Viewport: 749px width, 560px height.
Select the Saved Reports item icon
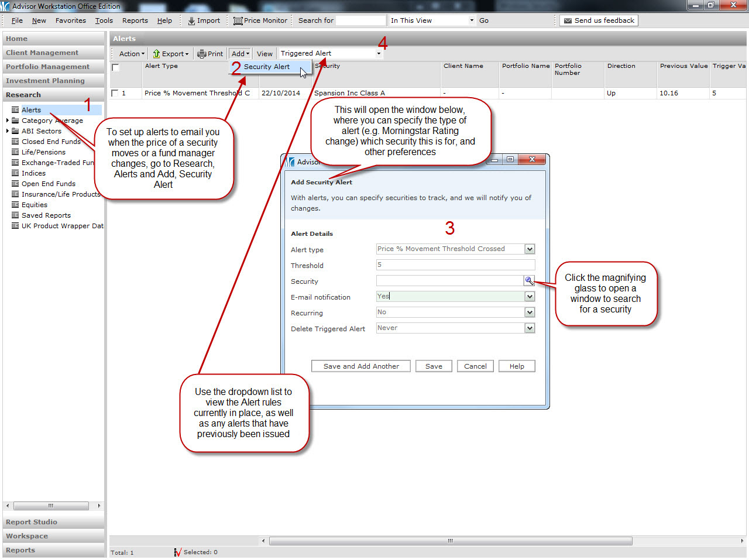[15, 215]
